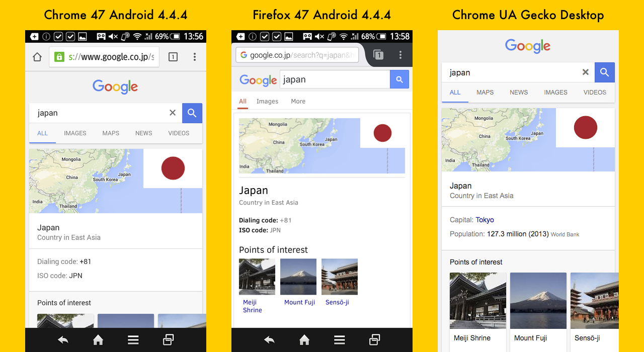Open the Tokyo capital link

click(x=485, y=220)
